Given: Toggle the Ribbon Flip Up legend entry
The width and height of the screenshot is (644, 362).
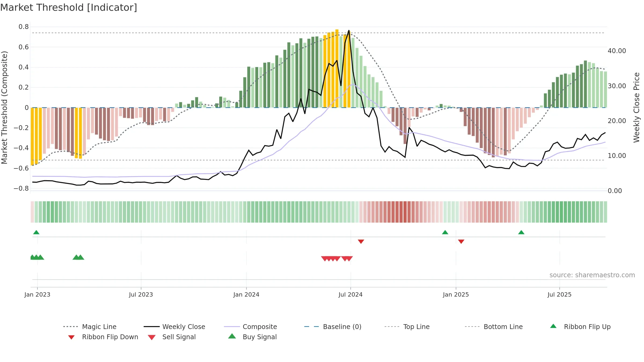Looking at the screenshot, I should tap(580, 327).
